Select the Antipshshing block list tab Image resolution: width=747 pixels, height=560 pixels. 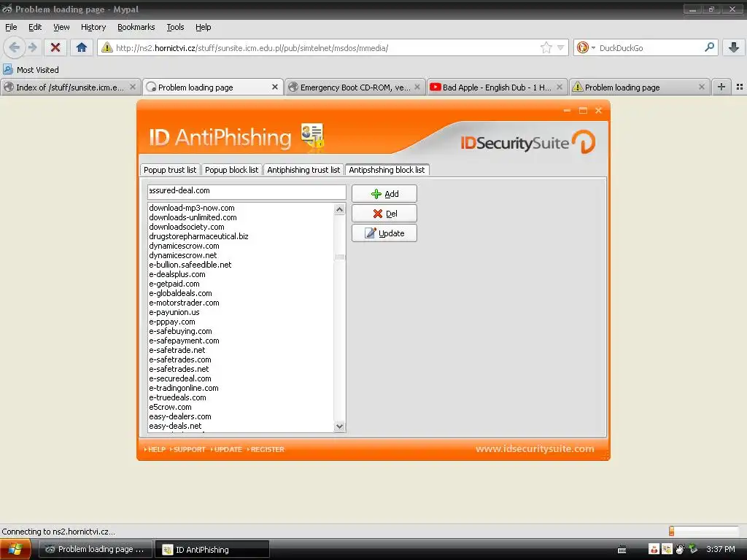[x=387, y=170]
